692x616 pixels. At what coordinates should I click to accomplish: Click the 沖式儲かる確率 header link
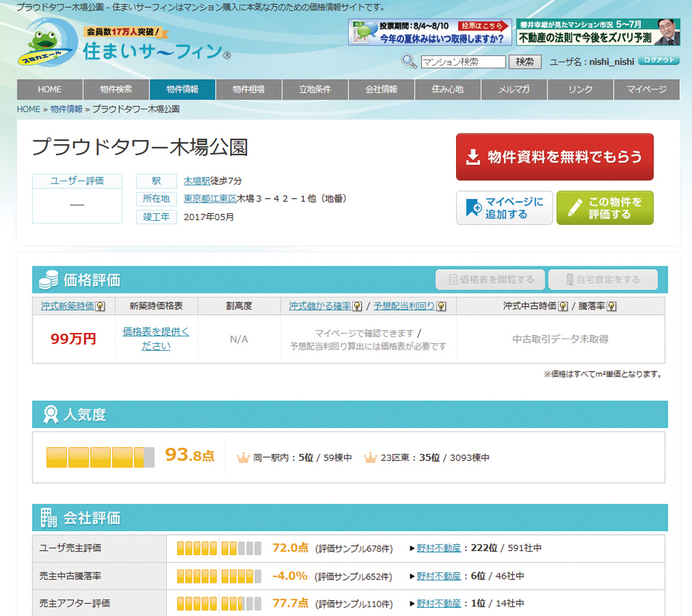320,306
